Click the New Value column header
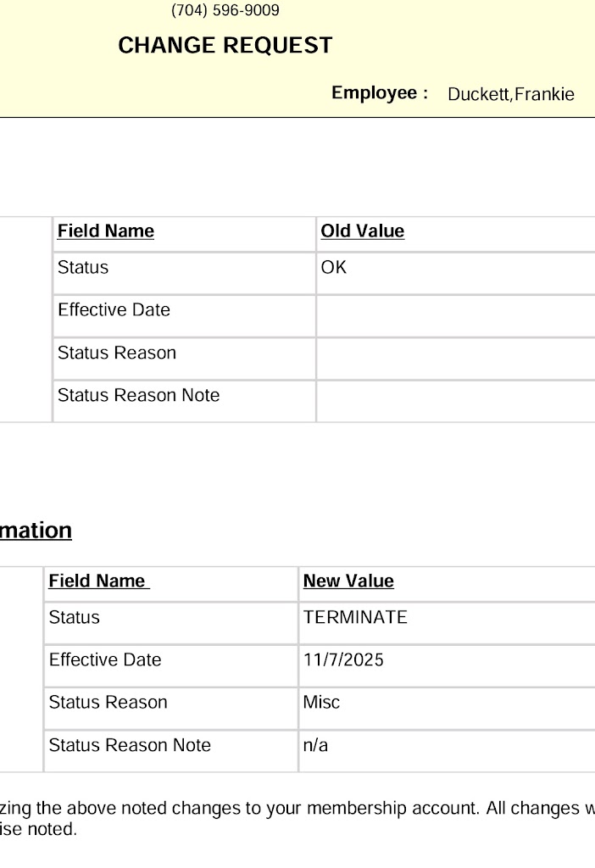The image size is (595, 868). pos(348,581)
